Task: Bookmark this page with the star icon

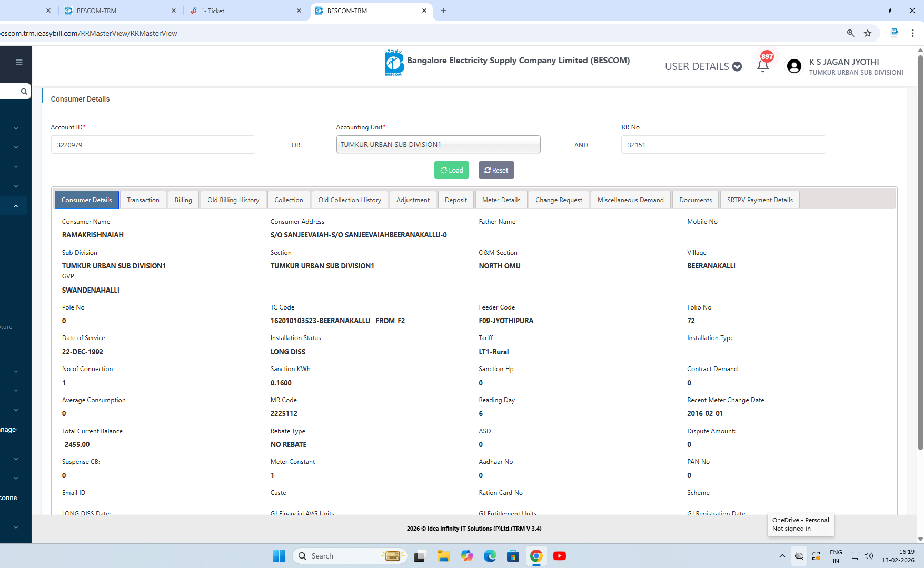Action: [x=868, y=33]
